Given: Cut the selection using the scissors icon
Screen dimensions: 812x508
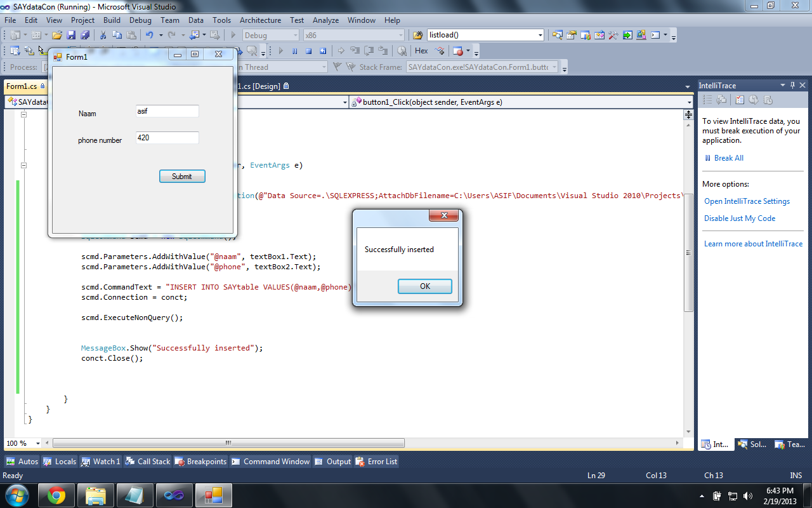Looking at the screenshot, I should coord(103,35).
